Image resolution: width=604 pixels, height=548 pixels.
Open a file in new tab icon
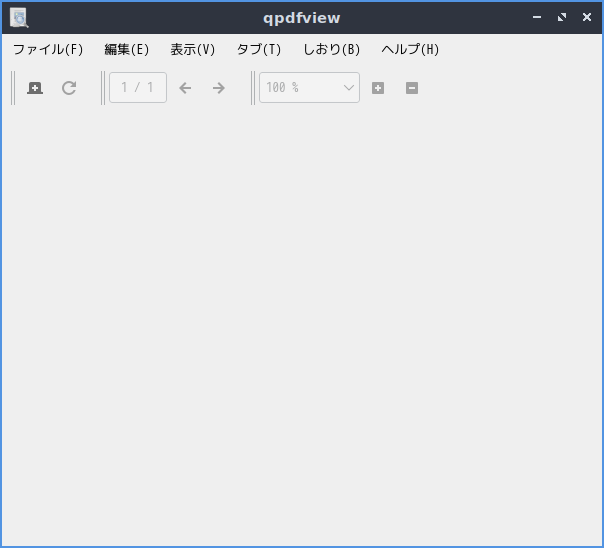(x=35, y=88)
